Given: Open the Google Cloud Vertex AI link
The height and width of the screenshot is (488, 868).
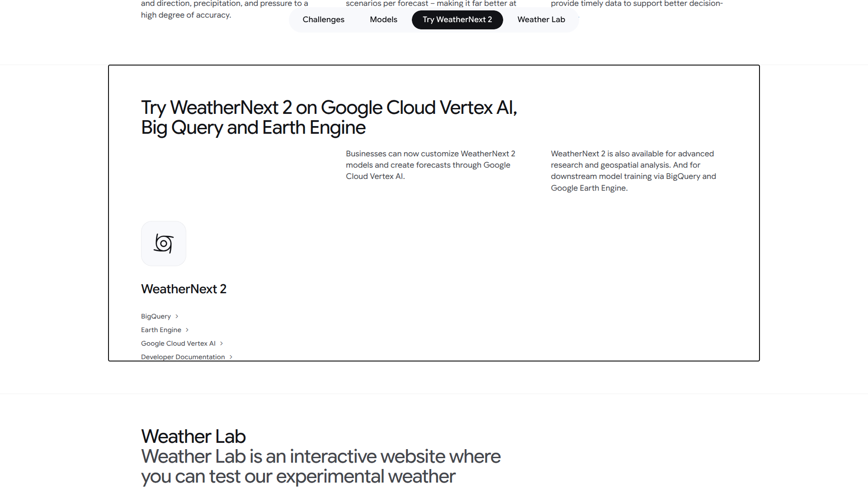Looking at the screenshot, I should click(x=178, y=343).
